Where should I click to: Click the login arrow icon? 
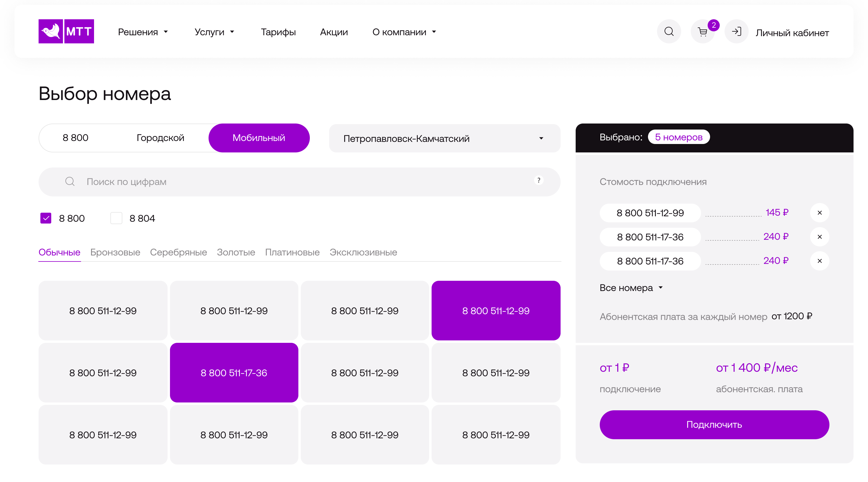click(x=736, y=32)
